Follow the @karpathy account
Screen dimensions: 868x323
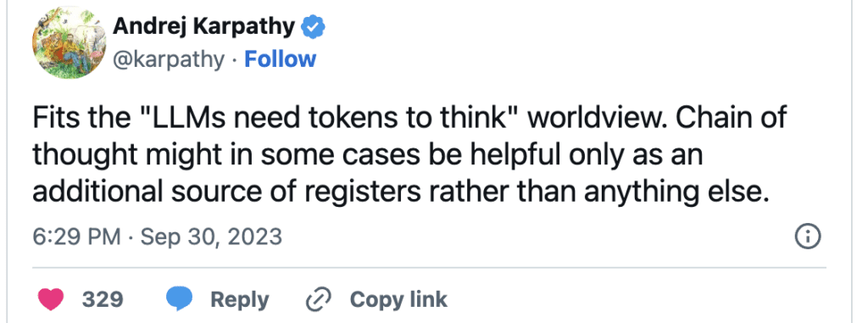(x=280, y=59)
